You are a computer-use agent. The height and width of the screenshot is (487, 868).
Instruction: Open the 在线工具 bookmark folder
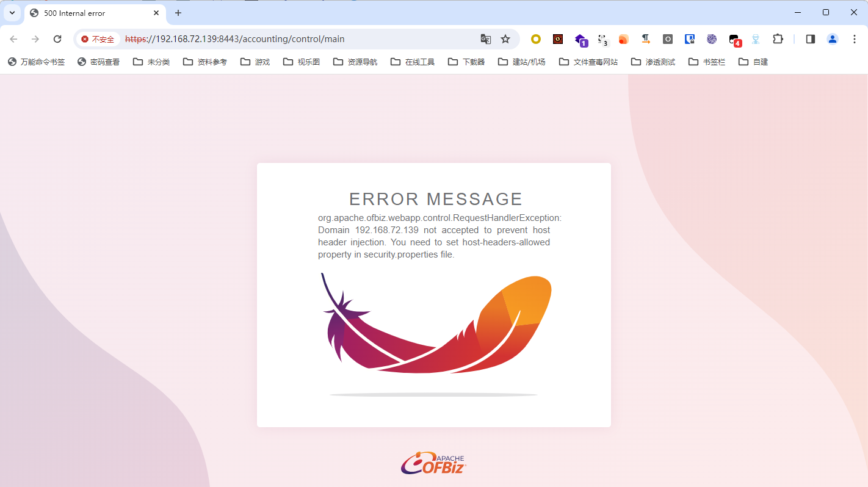(x=413, y=62)
